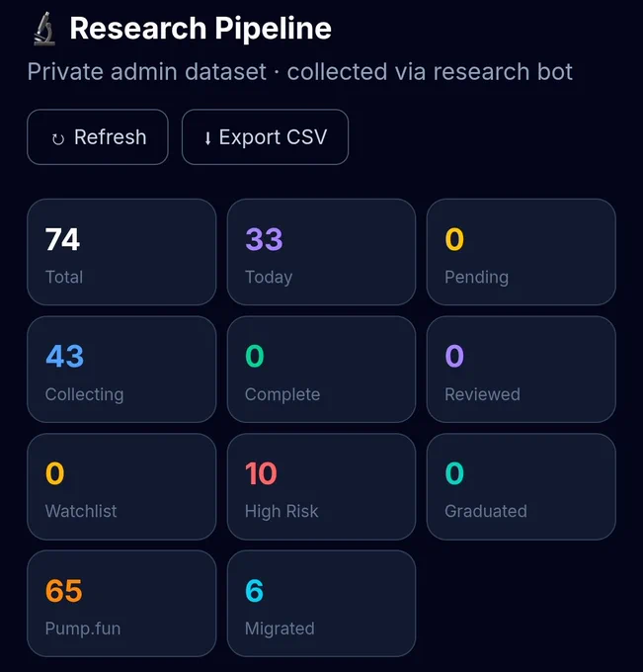
Task: Export the dataset as CSV
Action: [x=265, y=137]
